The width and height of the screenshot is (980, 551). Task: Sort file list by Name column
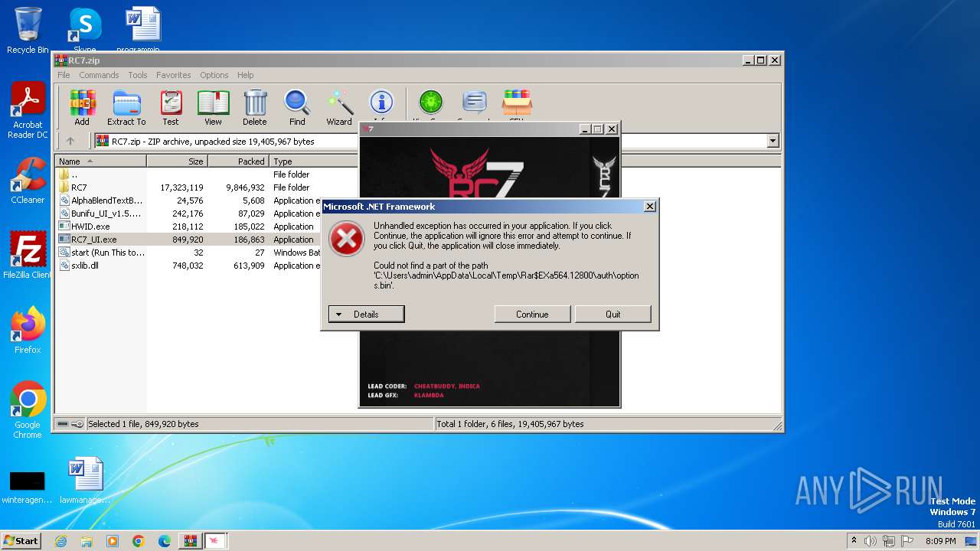click(x=100, y=161)
